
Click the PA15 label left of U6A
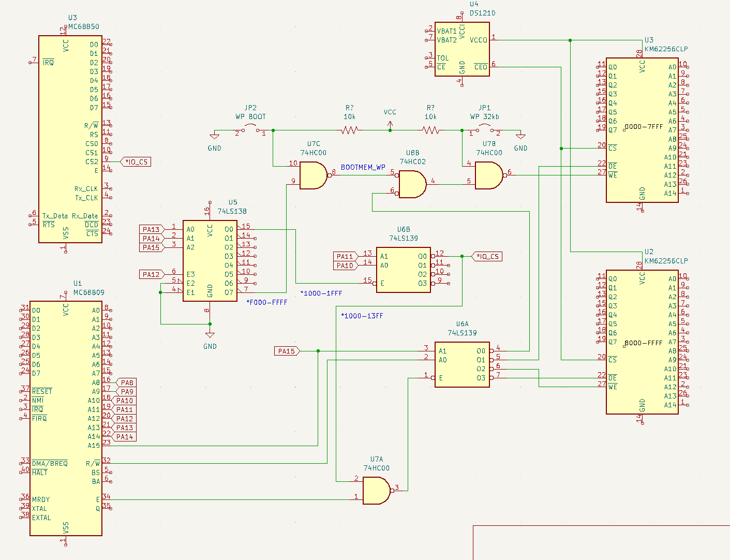287,351
